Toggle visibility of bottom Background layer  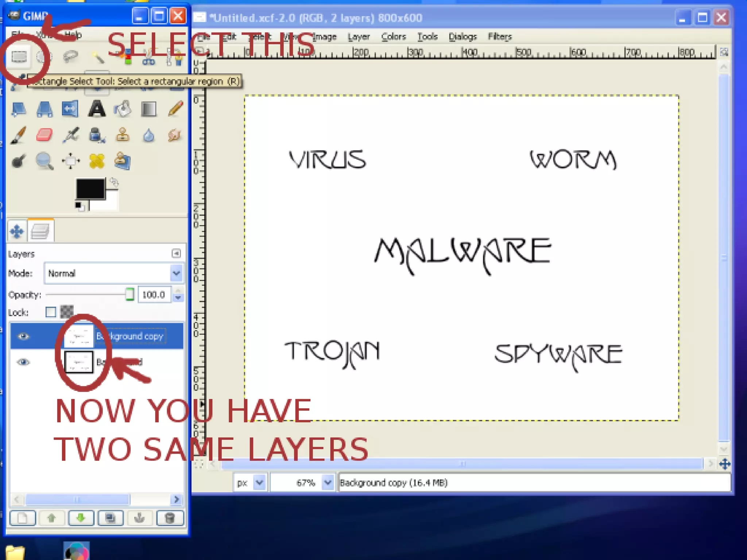click(x=23, y=362)
